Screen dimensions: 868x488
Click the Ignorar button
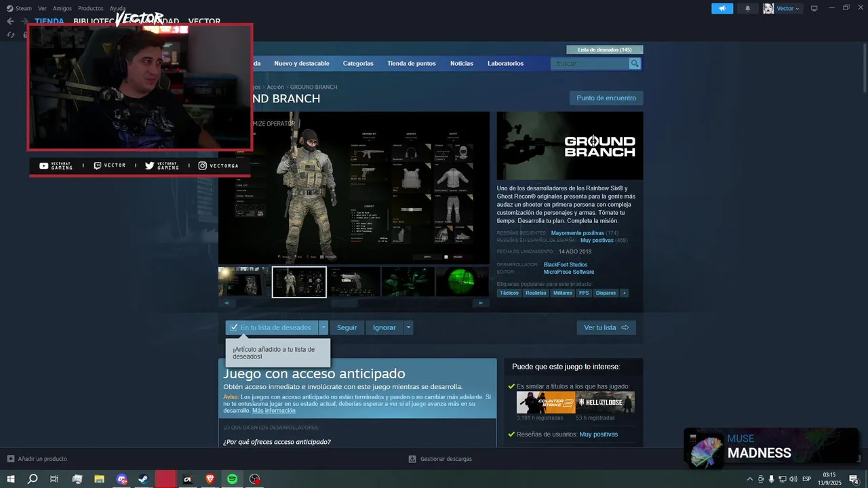(x=384, y=327)
